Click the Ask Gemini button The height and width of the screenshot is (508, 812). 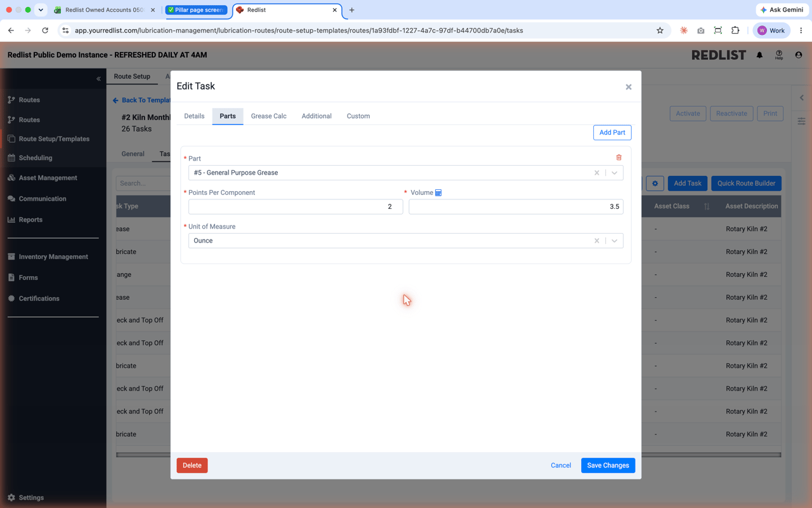(x=782, y=10)
